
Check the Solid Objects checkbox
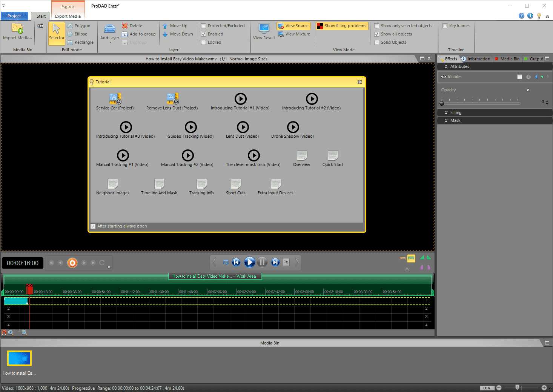[376, 43]
